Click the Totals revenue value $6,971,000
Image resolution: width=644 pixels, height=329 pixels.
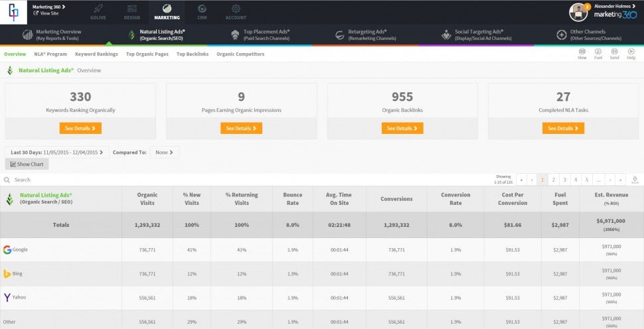tap(611, 221)
